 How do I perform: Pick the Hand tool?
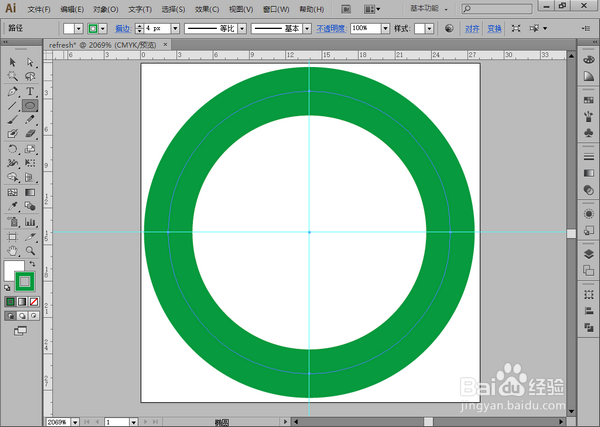(x=12, y=251)
